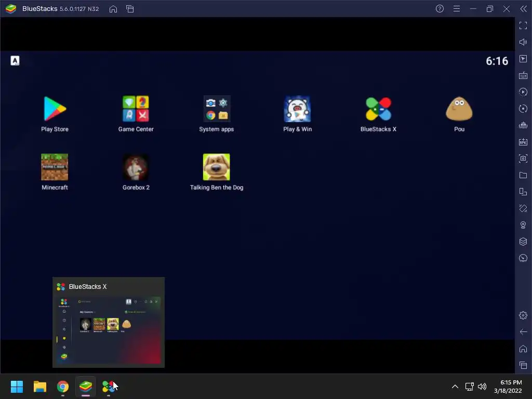Screen dimensions: 532x399
Task: Switch to Chrome in the taskbar
Action: click(x=63, y=387)
